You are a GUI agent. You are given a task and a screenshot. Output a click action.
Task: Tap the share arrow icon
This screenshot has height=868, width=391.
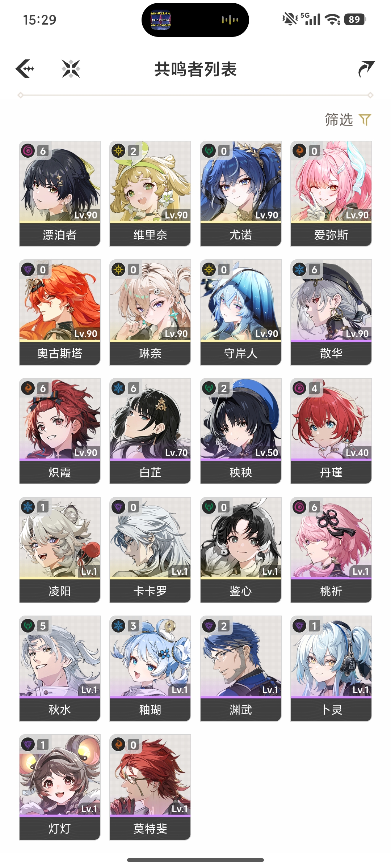[366, 69]
